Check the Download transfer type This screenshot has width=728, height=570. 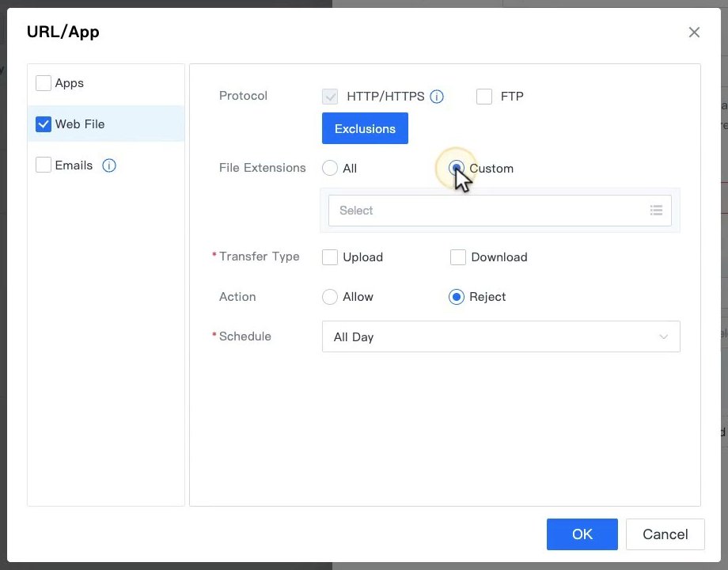(458, 256)
